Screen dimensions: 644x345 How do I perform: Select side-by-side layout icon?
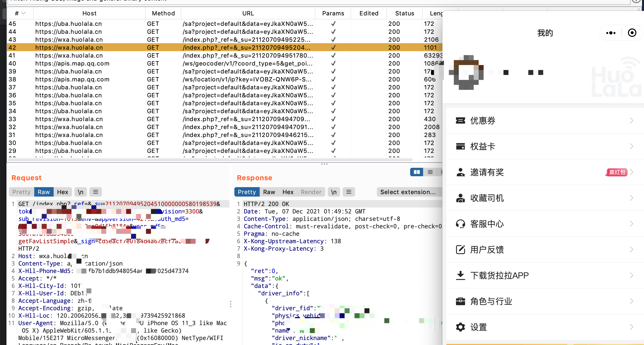click(x=417, y=172)
